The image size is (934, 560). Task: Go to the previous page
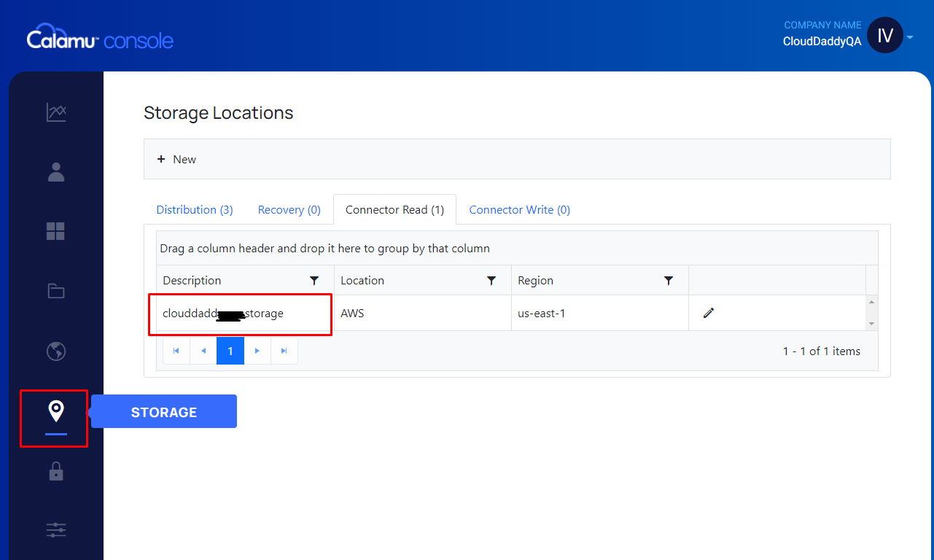[x=203, y=351]
